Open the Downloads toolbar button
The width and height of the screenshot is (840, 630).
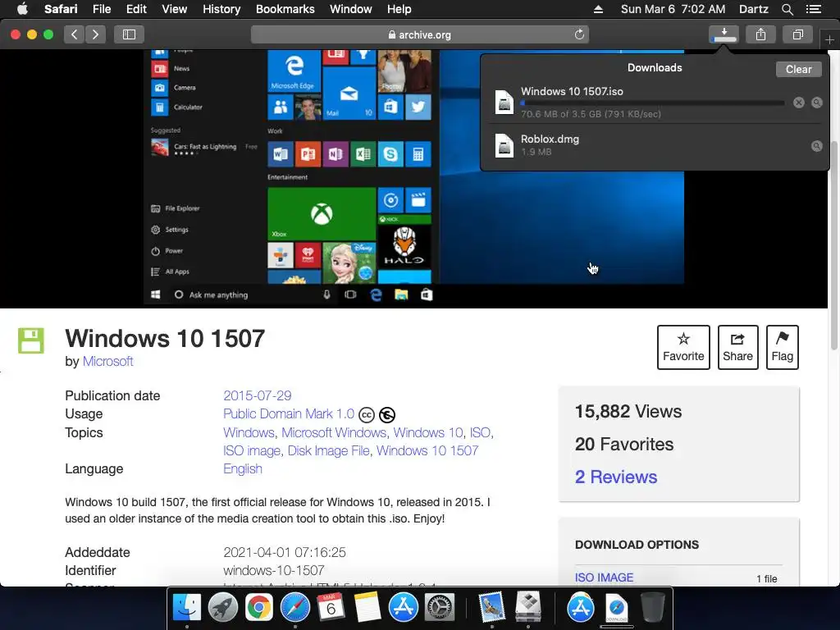click(x=724, y=34)
